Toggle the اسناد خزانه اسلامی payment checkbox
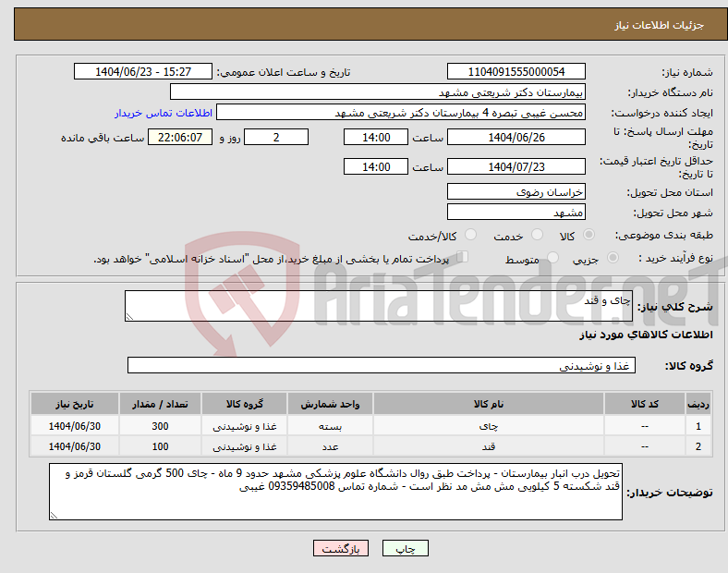 [x=463, y=257]
